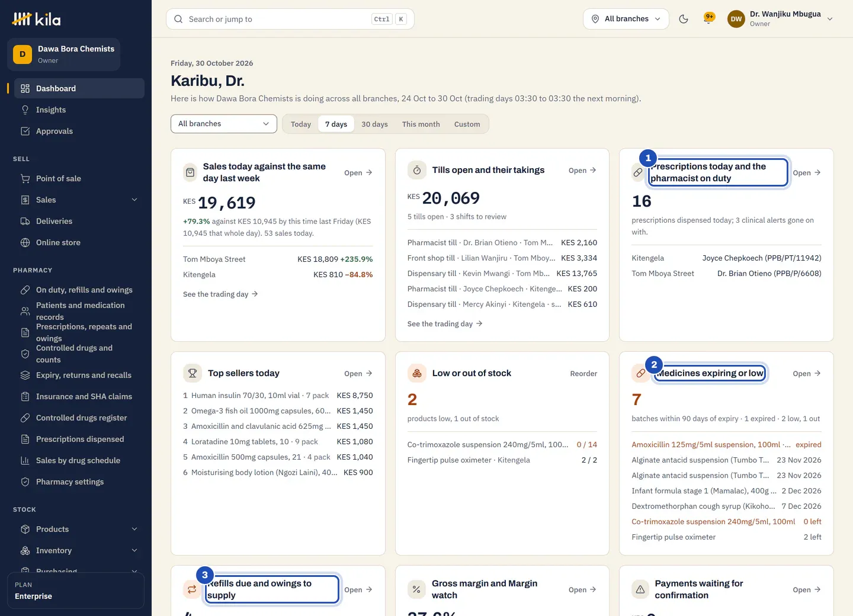
Task: Click the Kila logo
Action: coord(37,20)
